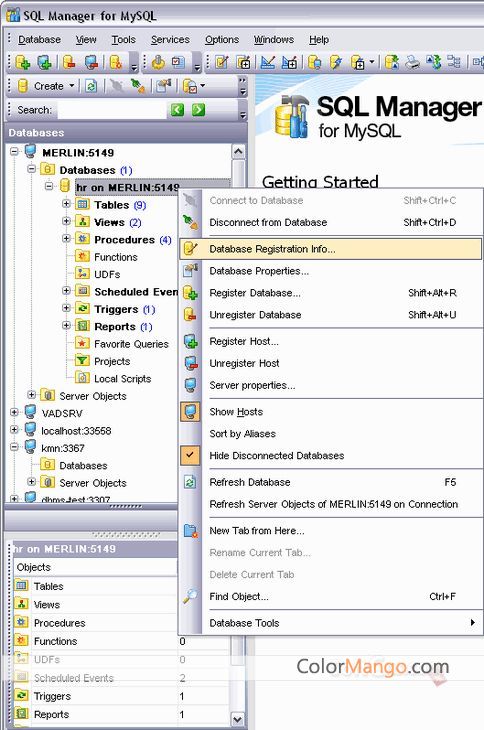Toggle Sort by Aliases option
Viewport: 484px width, 730px height.
pos(242,434)
